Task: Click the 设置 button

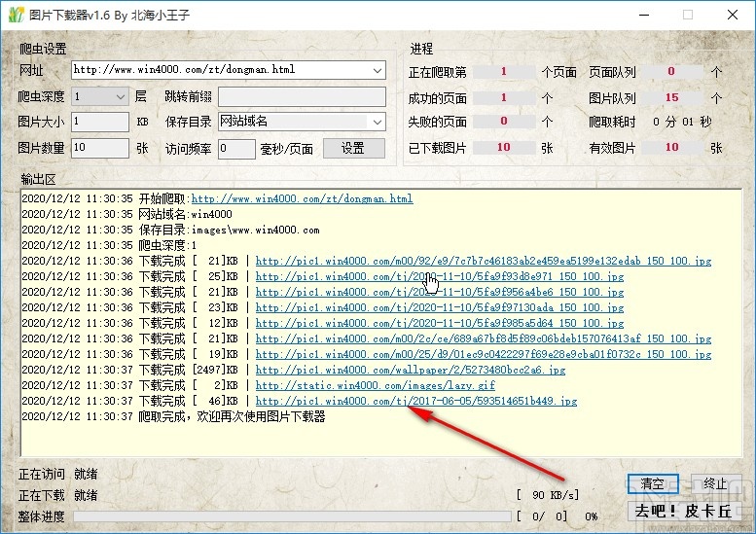Action: click(x=354, y=148)
